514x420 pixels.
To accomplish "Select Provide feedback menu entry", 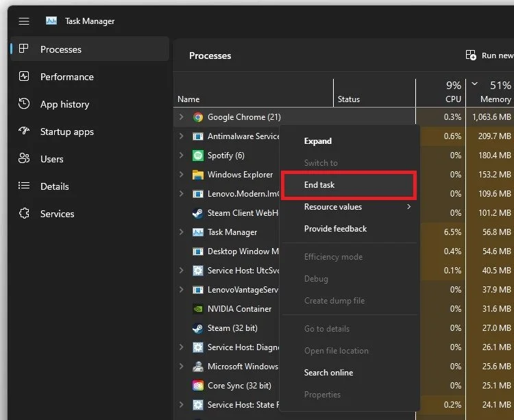I will [x=350, y=229].
